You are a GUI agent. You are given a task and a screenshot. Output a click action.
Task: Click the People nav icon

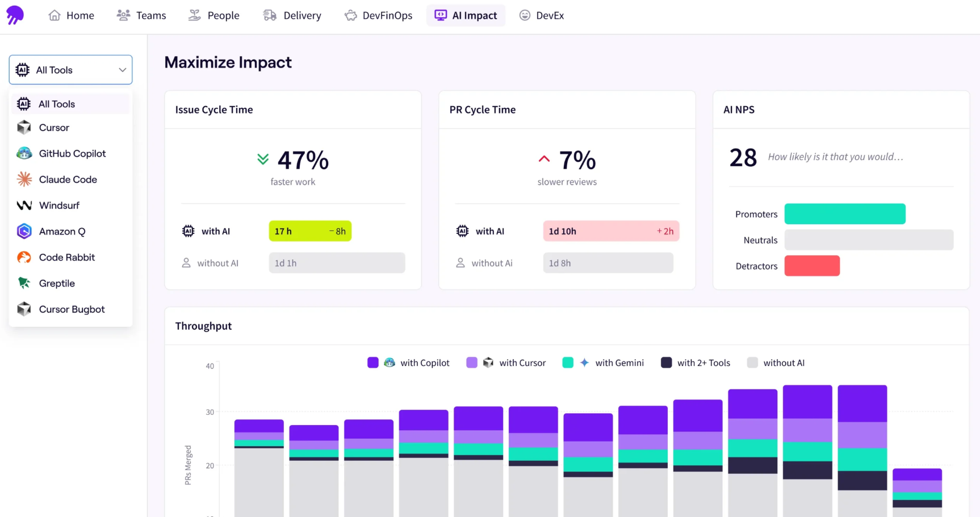tap(195, 15)
